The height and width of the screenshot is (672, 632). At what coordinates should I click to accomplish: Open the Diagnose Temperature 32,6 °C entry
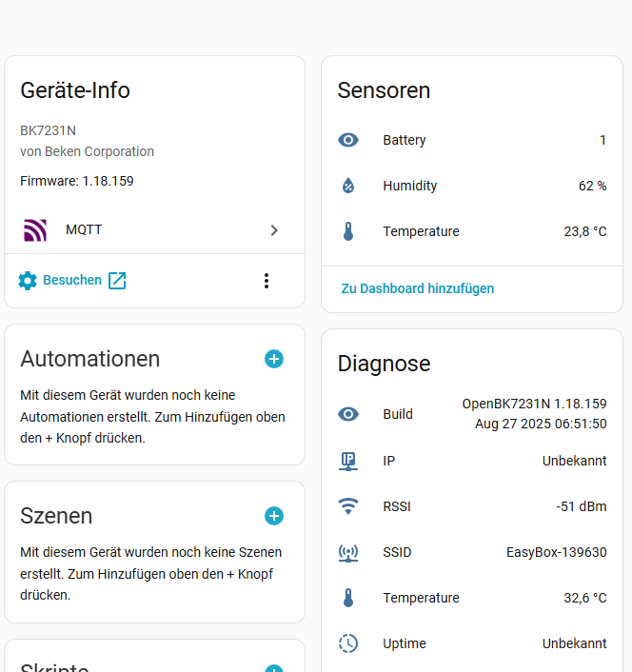(x=472, y=598)
